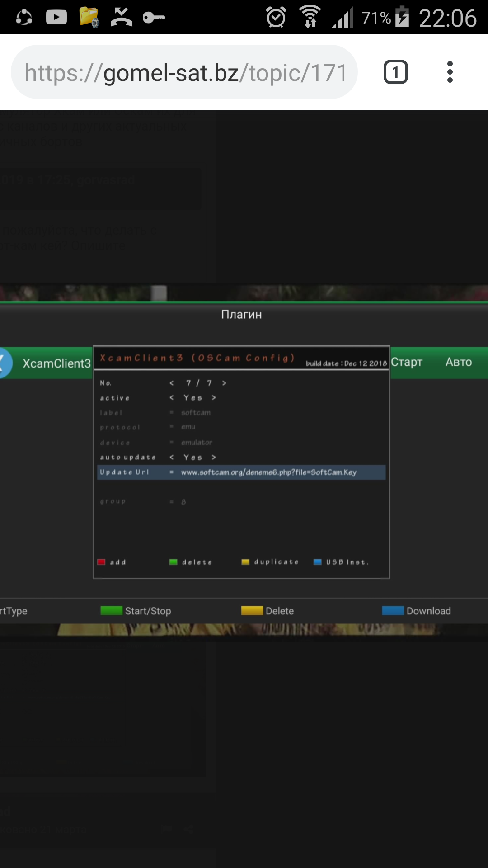The width and height of the screenshot is (488, 868).
Task: Tap the sync icon in status bar
Action: (24, 18)
